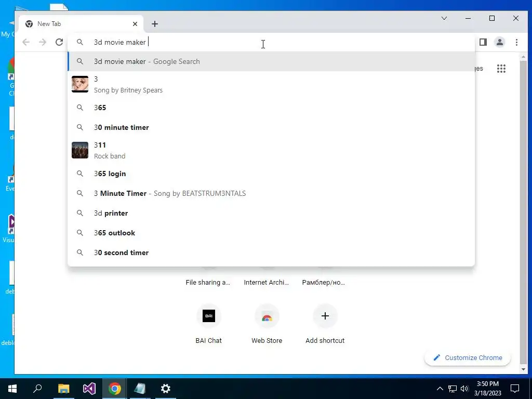Viewport: 532px width, 399px height.
Task: Open a new tab with plus button
Action: click(155, 24)
